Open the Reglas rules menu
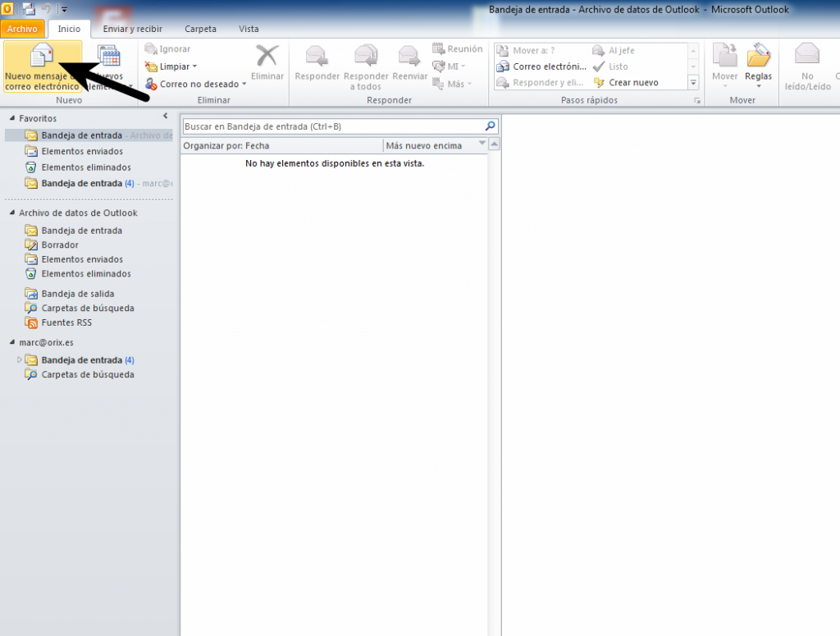This screenshot has height=636, width=840. (x=759, y=66)
